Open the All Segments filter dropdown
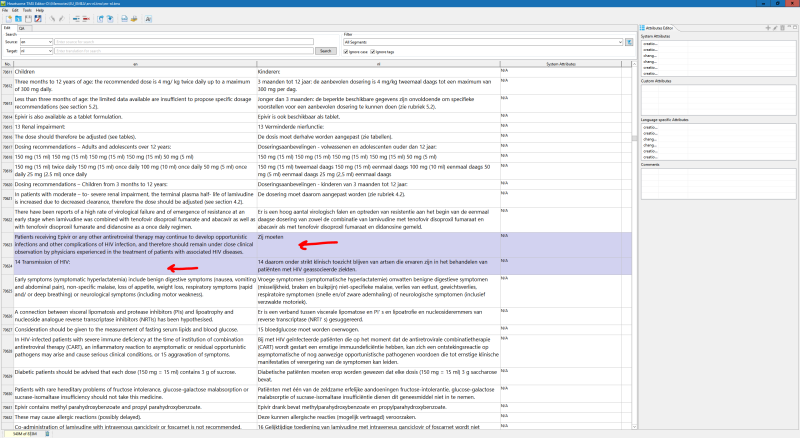The image size is (800, 438). pyautogui.click(x=483, y=42)
